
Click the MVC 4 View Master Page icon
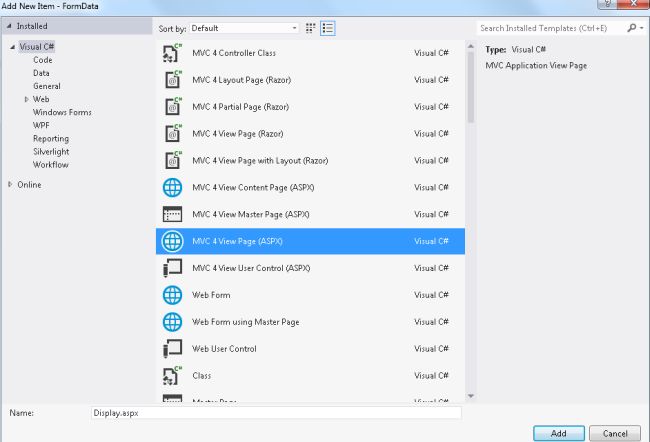click(x=172, y=214)
